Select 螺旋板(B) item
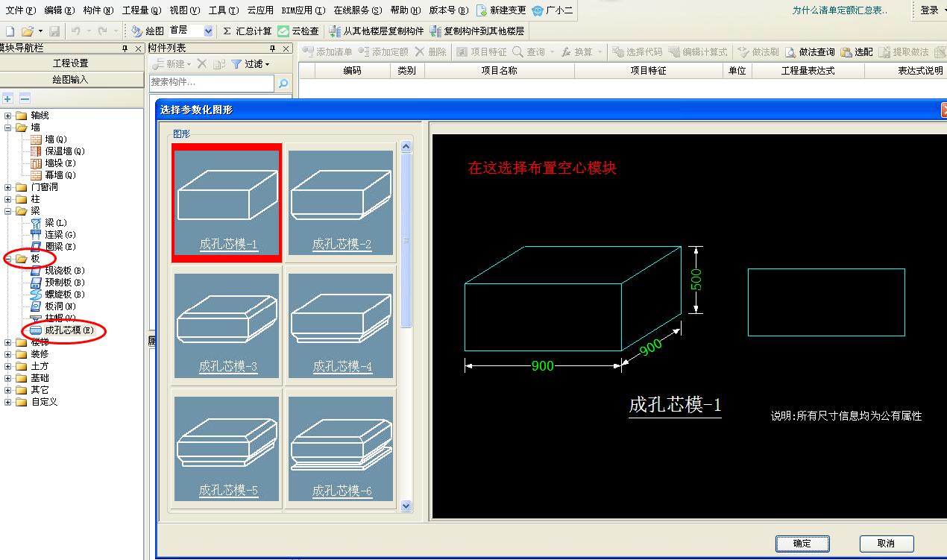947x560 pixels. click(x=57, y=295)
